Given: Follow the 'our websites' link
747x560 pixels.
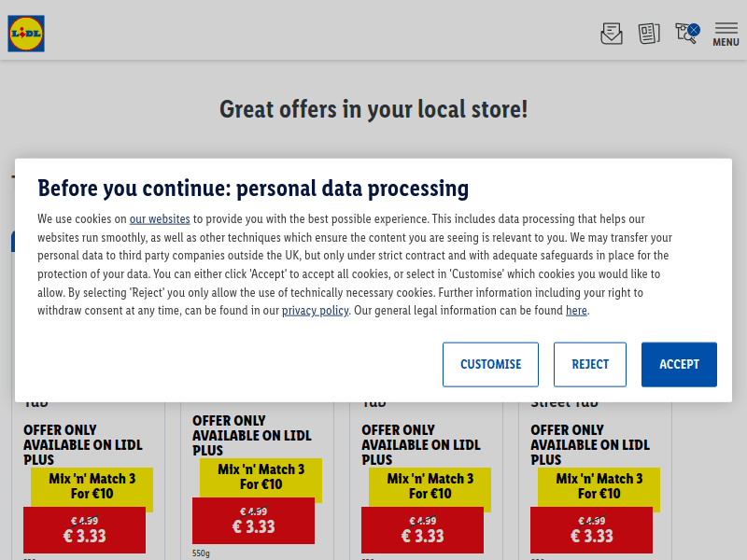Looking at the screenshot, I should 160,219.
